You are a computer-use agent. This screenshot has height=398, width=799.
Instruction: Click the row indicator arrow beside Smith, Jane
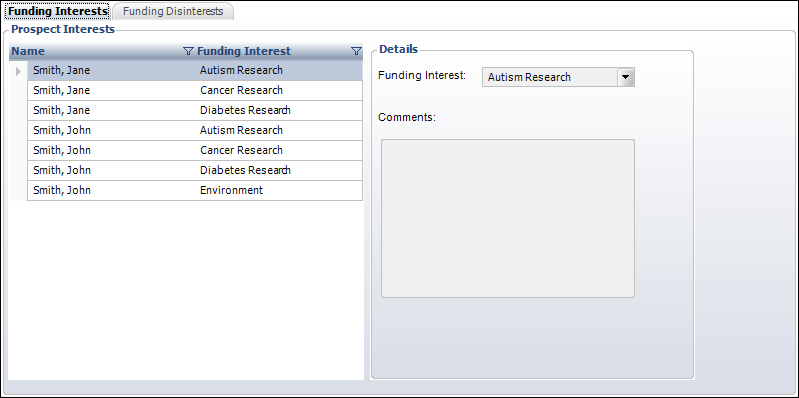18,70
